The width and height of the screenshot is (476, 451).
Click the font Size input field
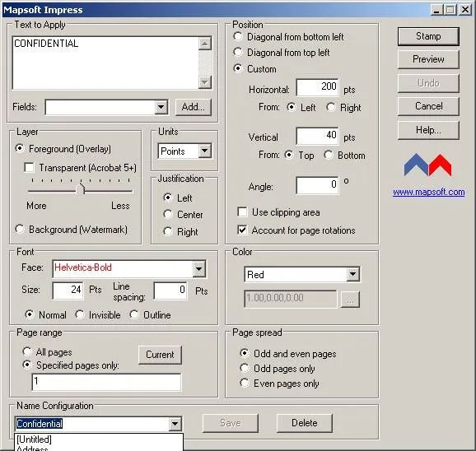[x=68, y=291]
